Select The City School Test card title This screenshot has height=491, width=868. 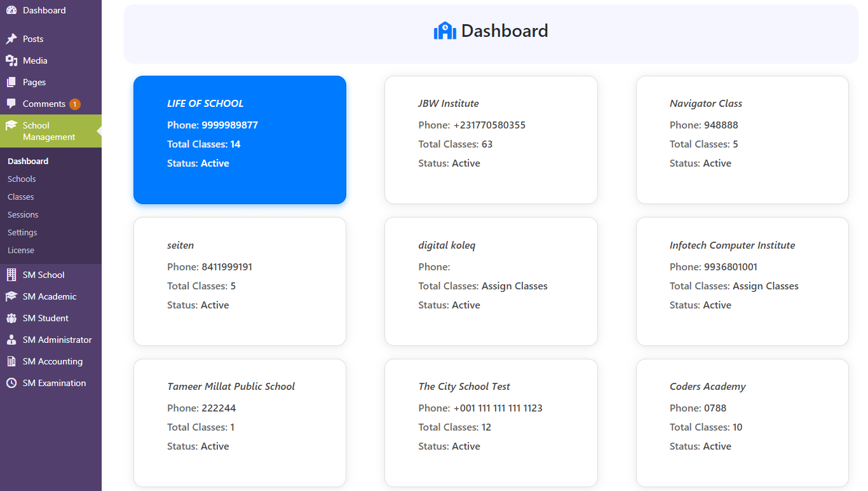tap(464, 386)
